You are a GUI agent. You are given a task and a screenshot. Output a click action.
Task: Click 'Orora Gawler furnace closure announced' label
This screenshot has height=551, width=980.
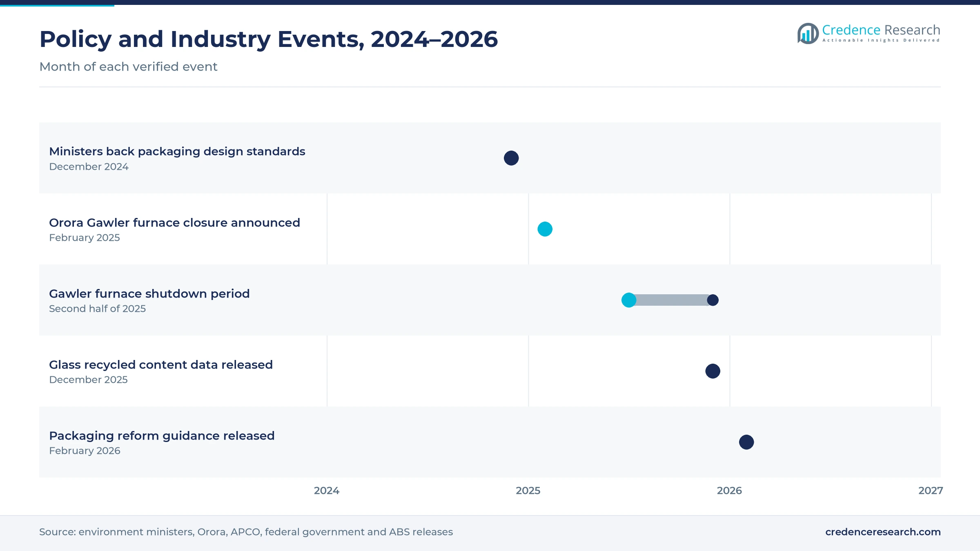pyautogui.click(x=174, y=222)
